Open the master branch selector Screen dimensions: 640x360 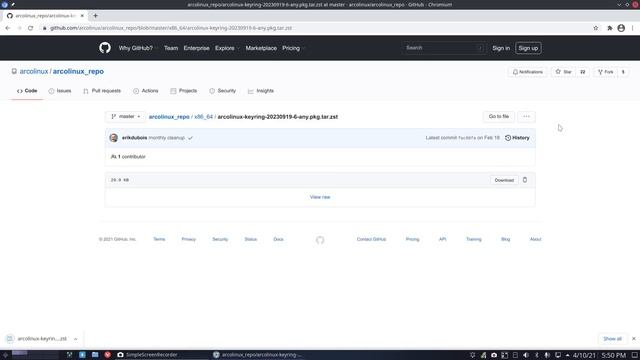click(126, 117)
